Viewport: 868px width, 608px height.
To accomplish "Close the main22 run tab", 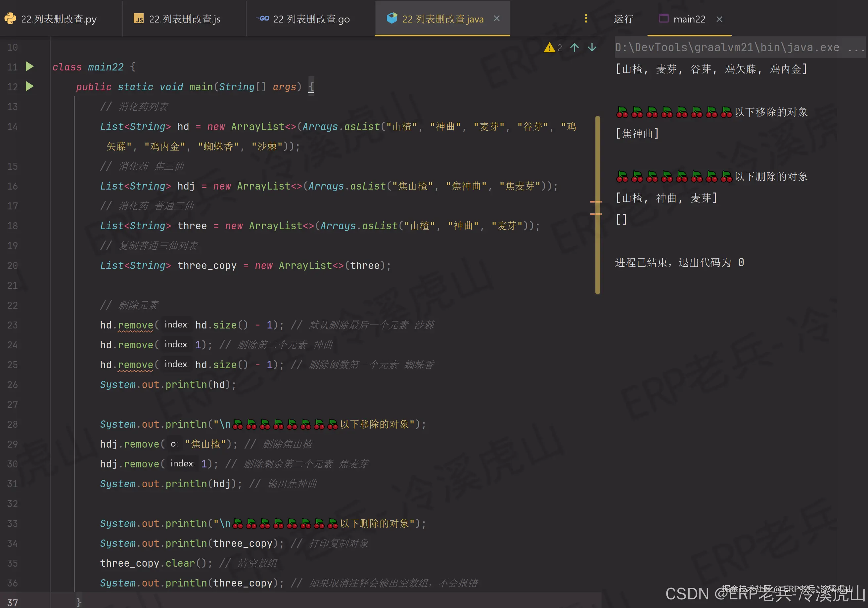I will pos(719,19).
